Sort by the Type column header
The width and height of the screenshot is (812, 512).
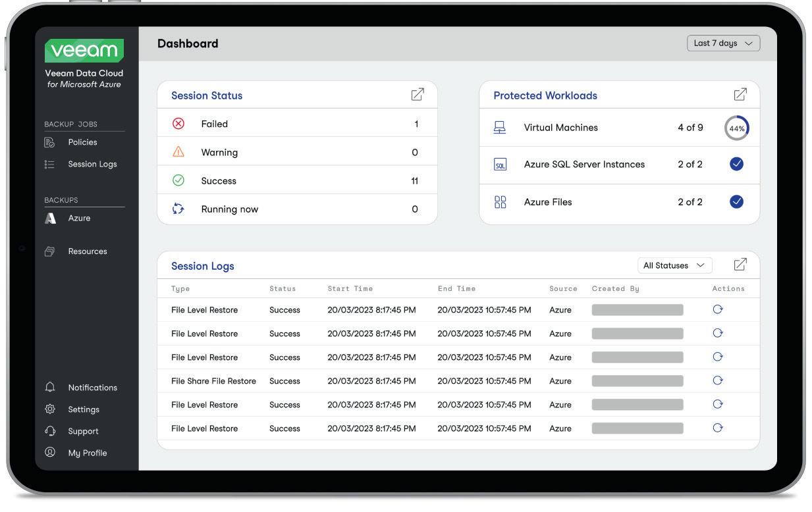pos(180,288)
